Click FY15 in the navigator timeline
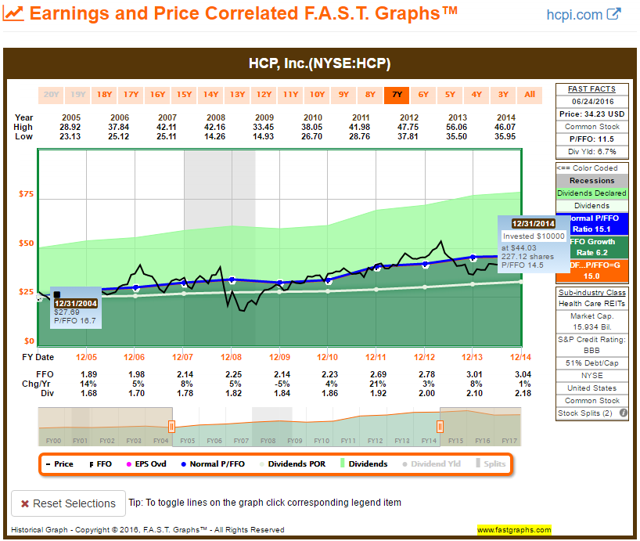The height and width of the screenshot is (541, 640). [x=456, y=441]
